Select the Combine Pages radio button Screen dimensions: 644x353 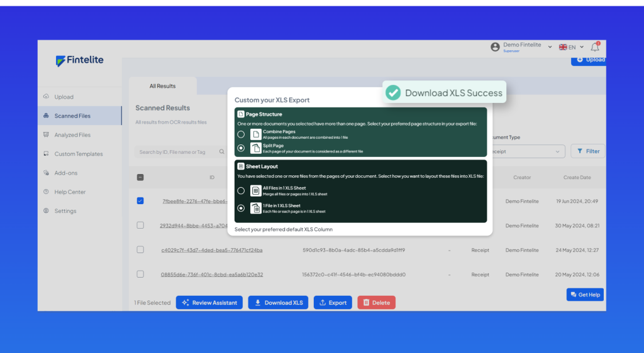click(241, 134)
